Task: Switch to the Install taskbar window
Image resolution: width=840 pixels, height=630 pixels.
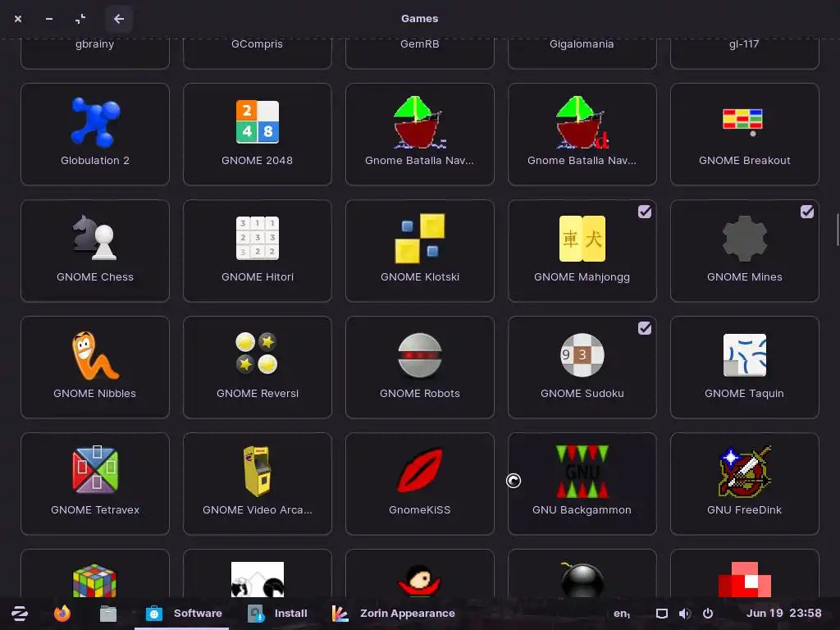Action: 277,614
